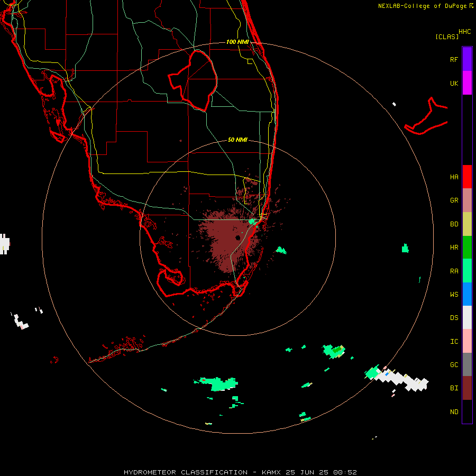
Task: Click the BD legend label
Action: point(454,224)
